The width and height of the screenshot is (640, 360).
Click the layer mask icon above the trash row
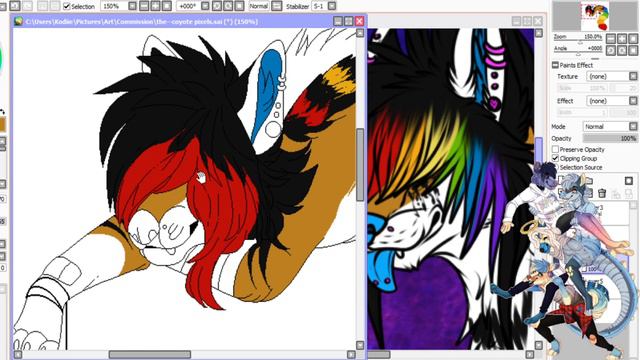629,180
